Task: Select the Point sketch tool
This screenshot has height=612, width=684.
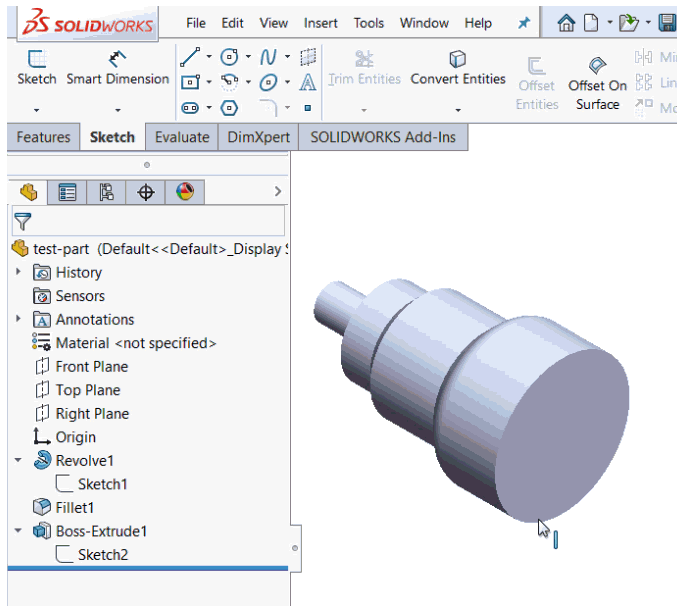Action: tap(308, 108)
